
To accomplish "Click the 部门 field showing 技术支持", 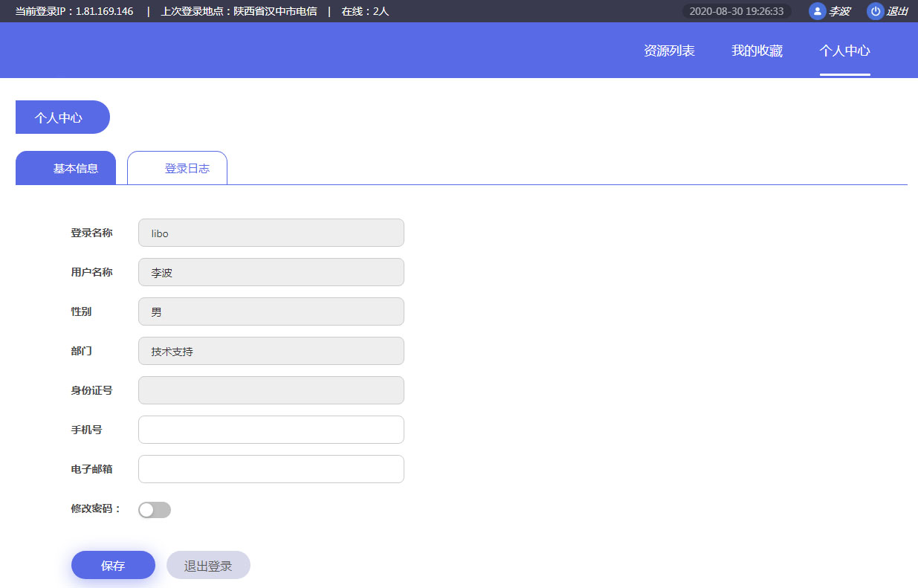I will point(271,351).
